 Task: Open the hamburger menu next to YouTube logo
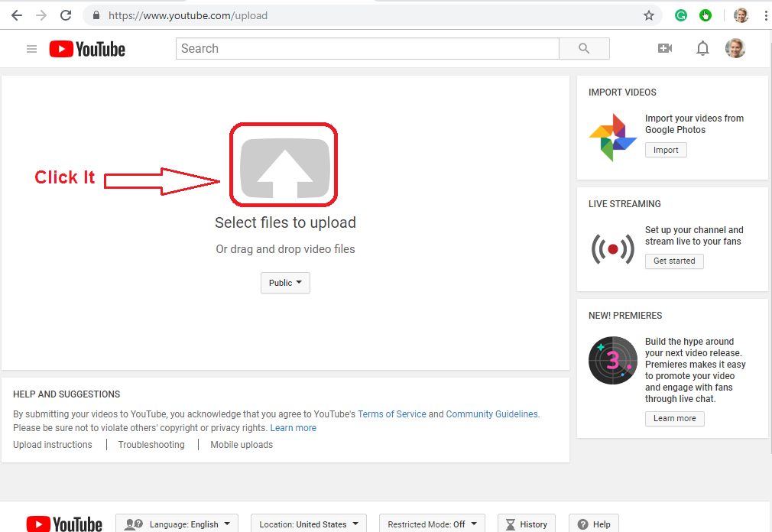(x=31, y=48)
